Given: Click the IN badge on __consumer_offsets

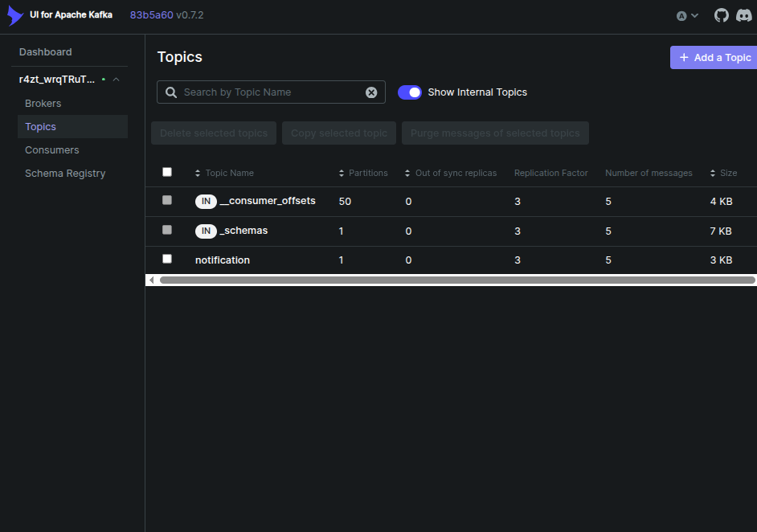Looking at the screenshot, I should (x=206, y=202).
